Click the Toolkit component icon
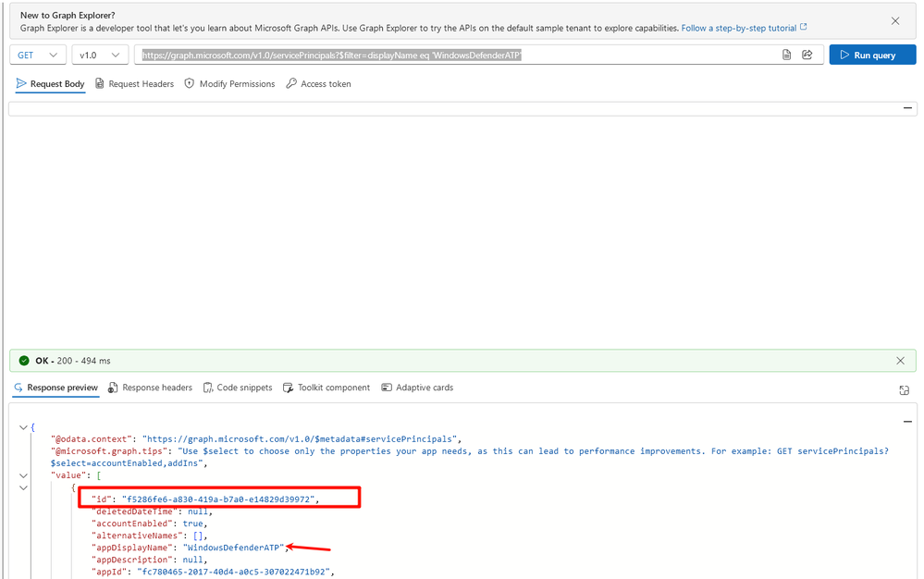This screenshot has width=924, height=579. click(289, 388)
